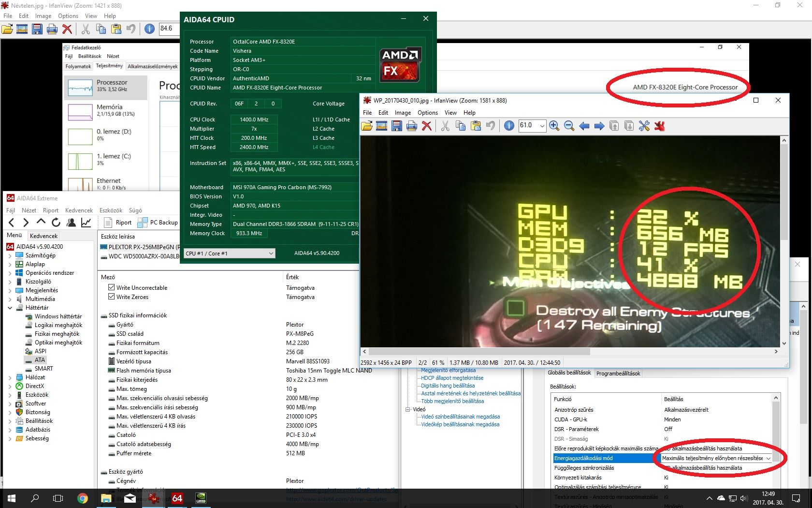
Task: Collapse the Videó section in NVIDIA tree
Action: tap(407, 409)
